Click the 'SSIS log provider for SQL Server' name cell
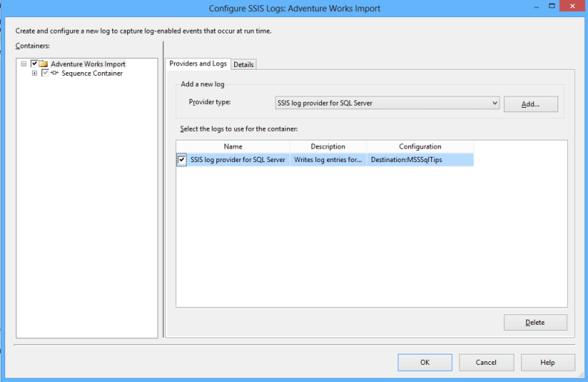 (238, 160)
